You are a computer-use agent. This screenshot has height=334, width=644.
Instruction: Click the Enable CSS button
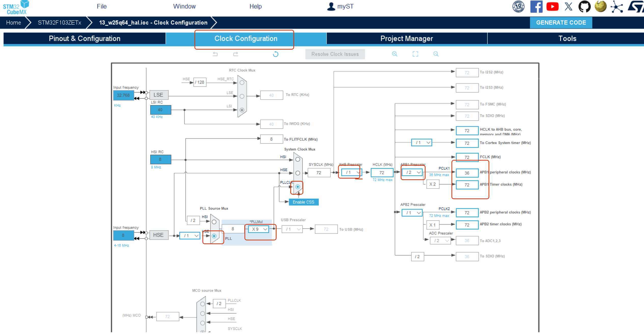[x=304, y=202]
